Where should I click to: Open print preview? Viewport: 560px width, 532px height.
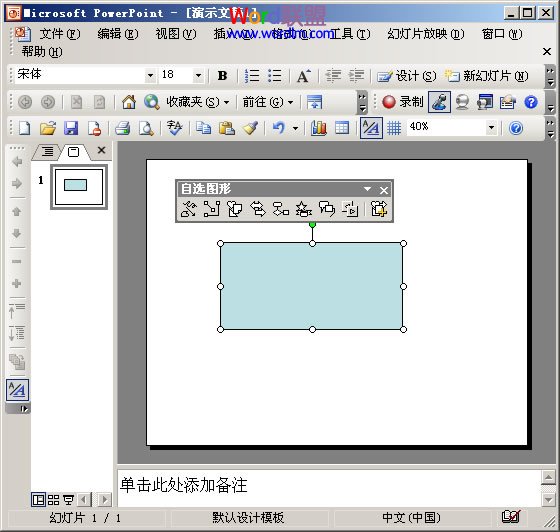(x=146, y=128)
